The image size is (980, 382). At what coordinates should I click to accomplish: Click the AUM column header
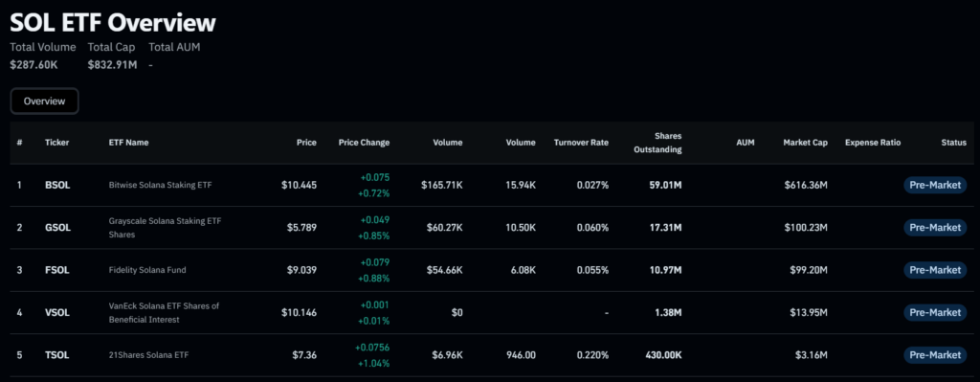point(746,143)
